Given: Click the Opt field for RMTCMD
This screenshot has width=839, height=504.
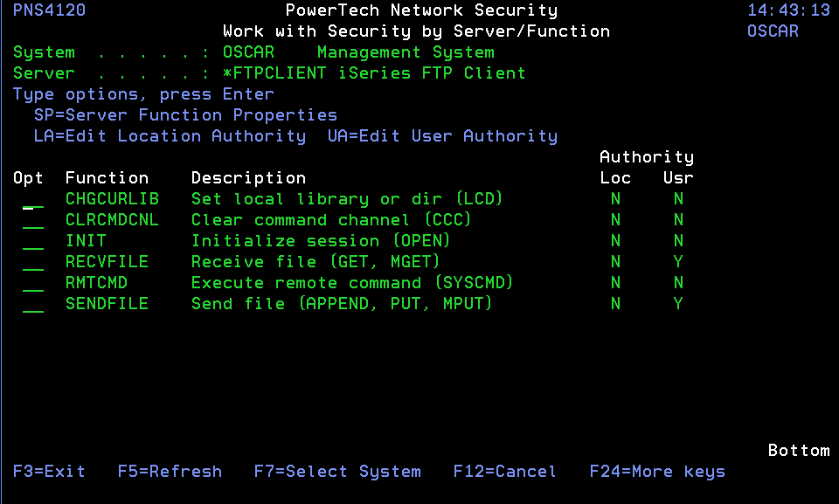Looking at the screenshot, I should tap(33, 284).
